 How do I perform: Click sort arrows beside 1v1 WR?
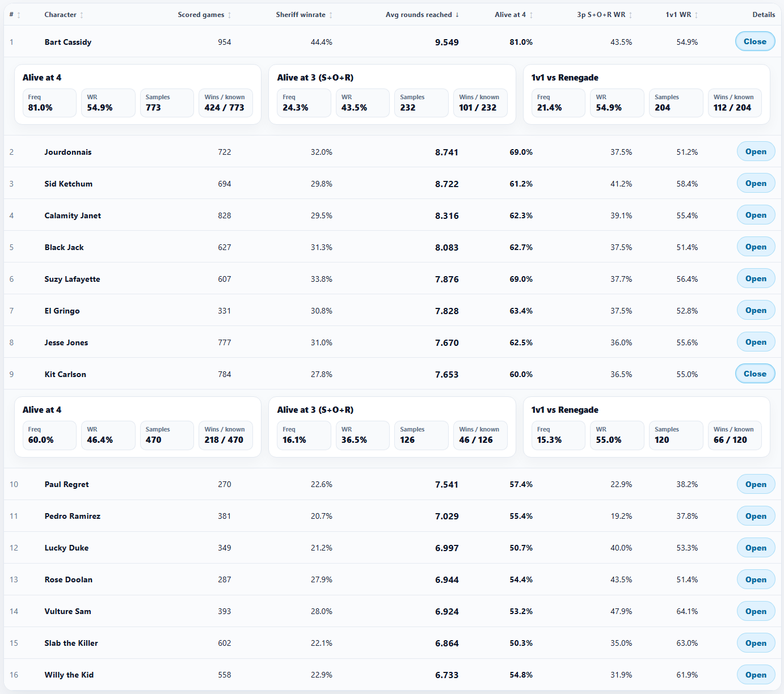coord(696,15)
